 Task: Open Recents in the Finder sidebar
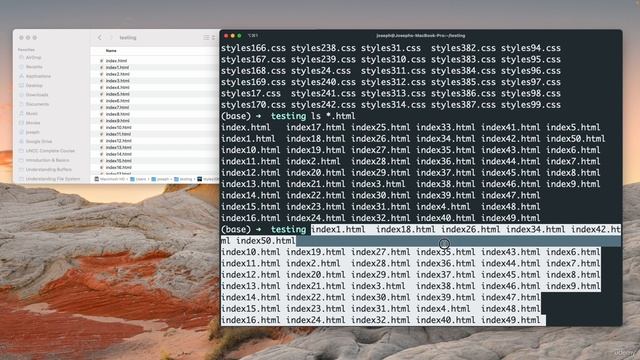point(34,67)
